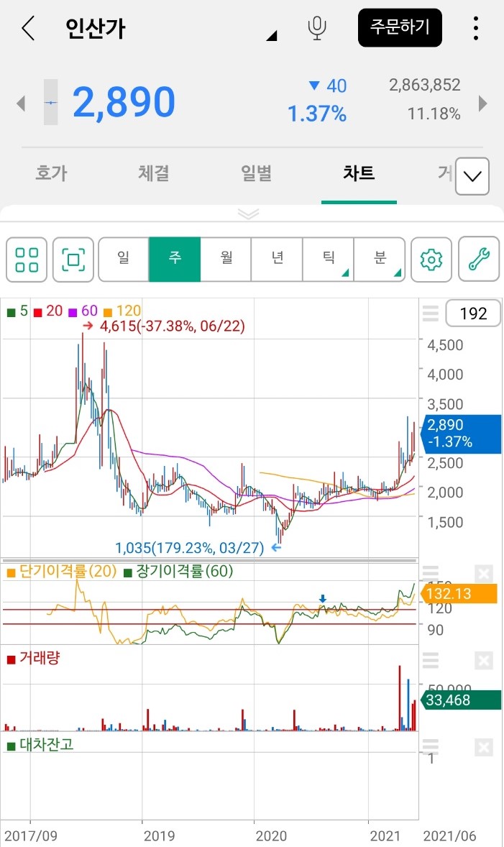Tap the green 5 moving average legend

pyautogui.click(x=18, y=311)
